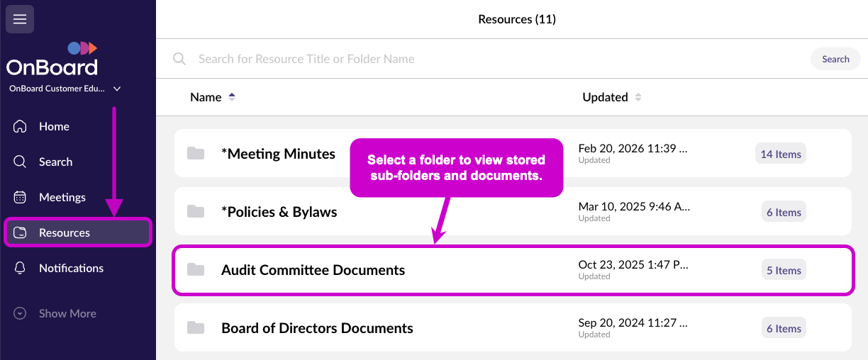
Task: Open the Resources sidebar item
Action: point(64,232)
